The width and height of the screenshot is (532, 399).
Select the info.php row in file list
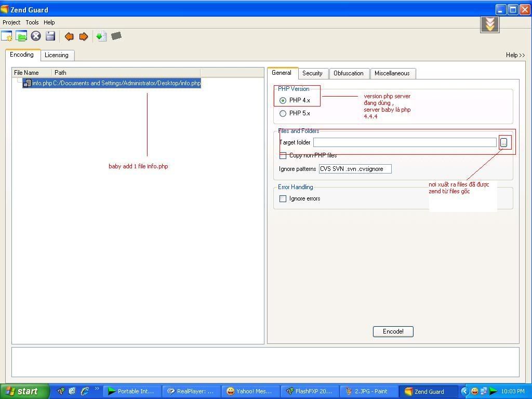tap(112, 83)
